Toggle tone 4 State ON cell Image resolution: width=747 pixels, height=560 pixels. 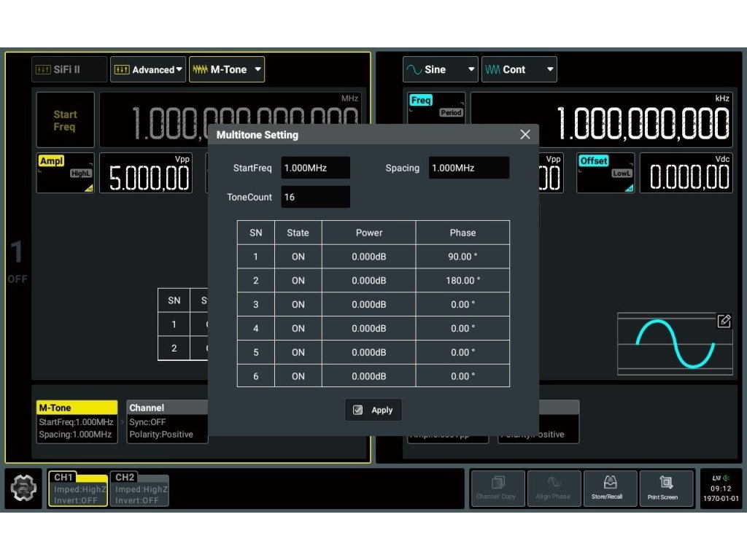point(298,328)
